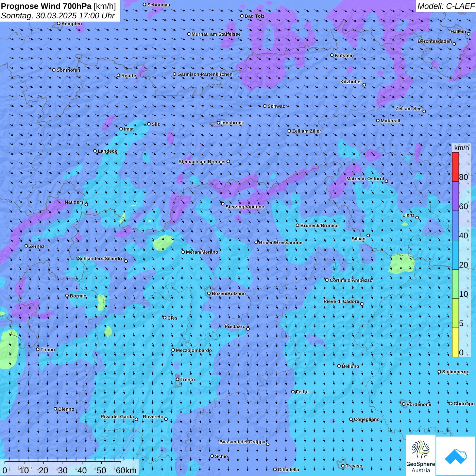Click the 'Nauders' label
476x476 pixels.
[74, 202]
